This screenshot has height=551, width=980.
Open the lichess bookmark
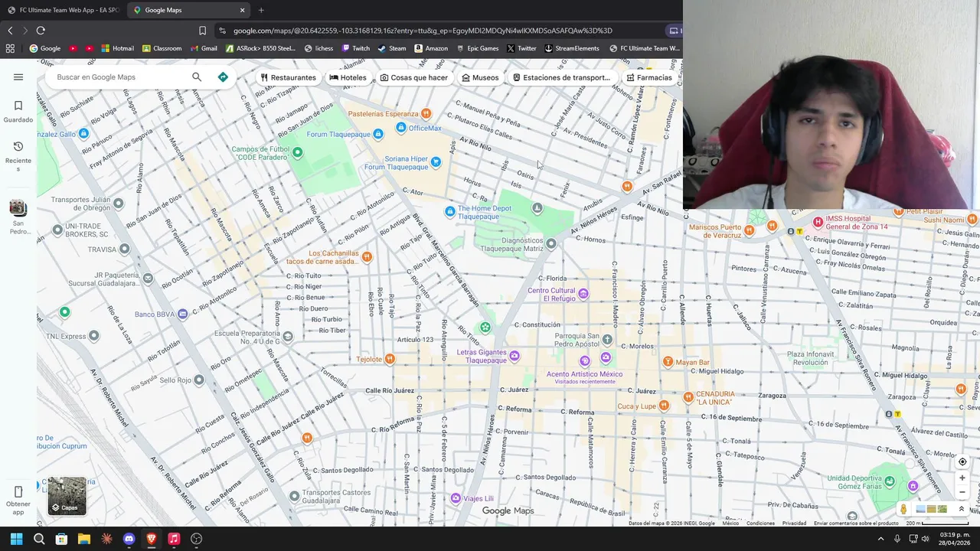(x=318, y=48)
